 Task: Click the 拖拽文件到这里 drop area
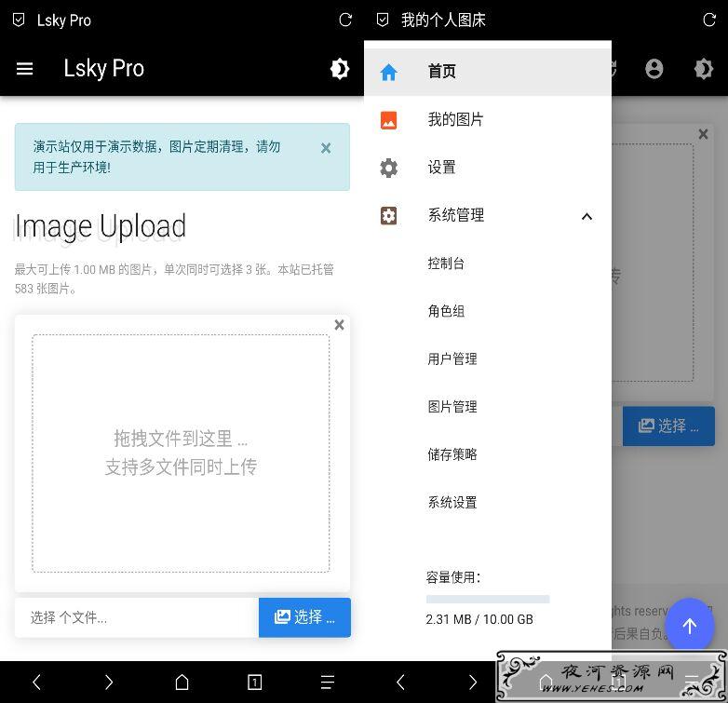click(x=181, y=453)
